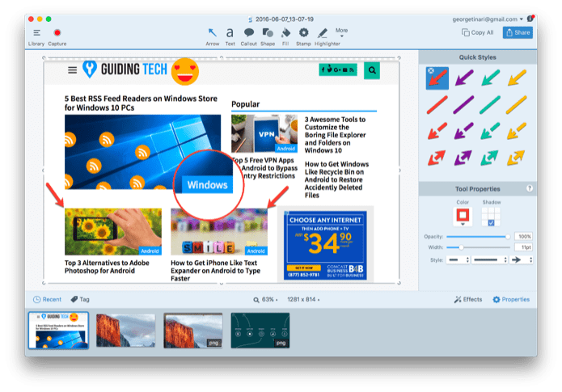Choose the red arrow quick style
562x392 pixels.
[x=437, y=78]
